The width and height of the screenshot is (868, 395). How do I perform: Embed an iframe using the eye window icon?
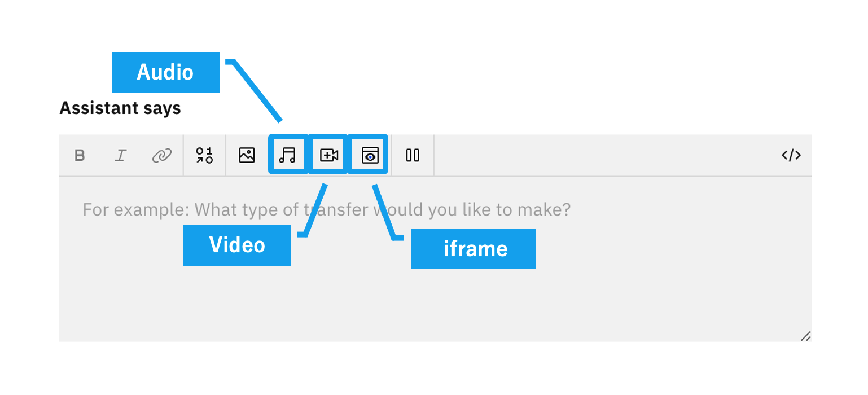tap(370, 155)
